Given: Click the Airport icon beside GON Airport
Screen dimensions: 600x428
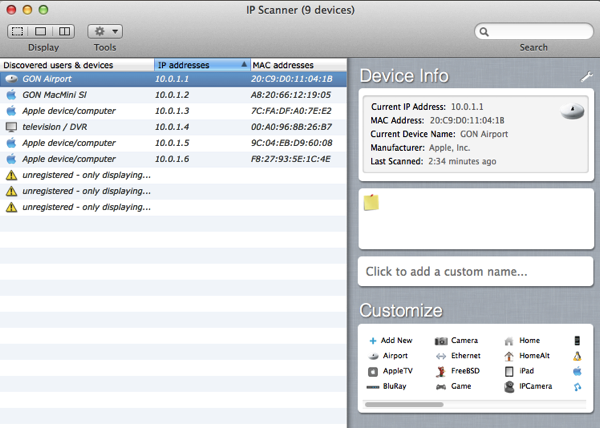Looking at the screenshot, I should click(11, 79).
